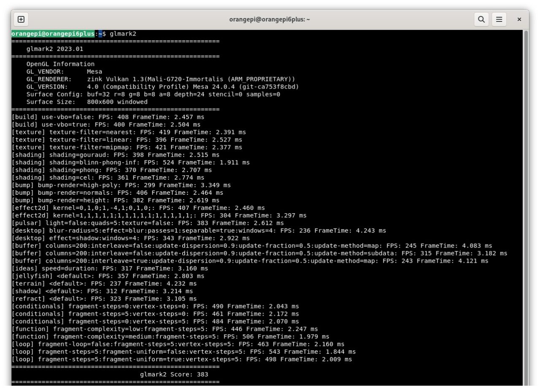Click the glmark2 command at the prompt
Viewport: 540px width, 392px height.
click(123, 34)
